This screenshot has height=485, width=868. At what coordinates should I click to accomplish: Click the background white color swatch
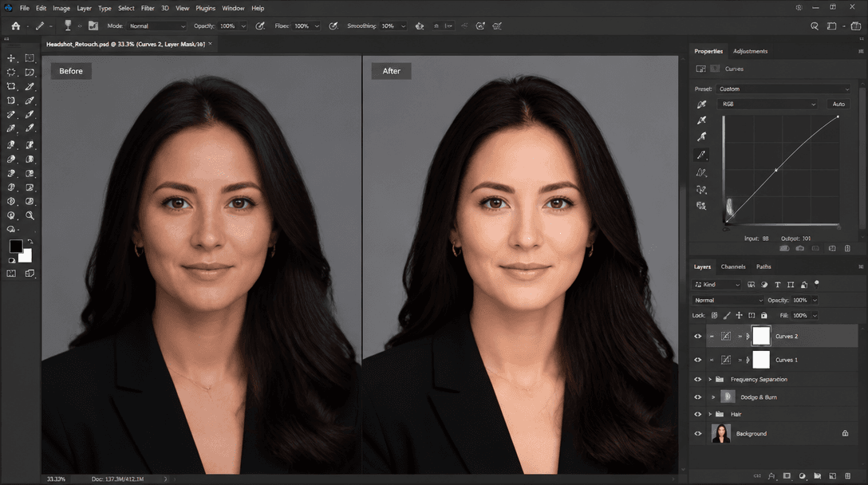[x=26, y=256]
